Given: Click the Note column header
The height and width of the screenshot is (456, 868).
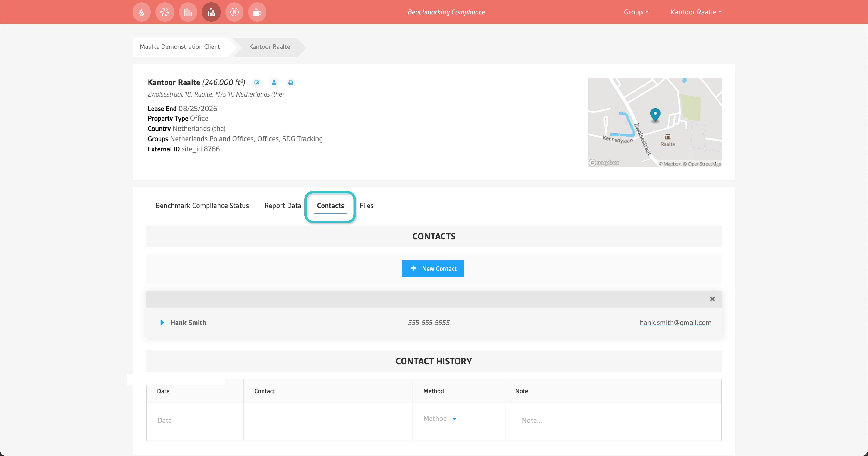Looking at the screenshot, I should pos(521,391).
